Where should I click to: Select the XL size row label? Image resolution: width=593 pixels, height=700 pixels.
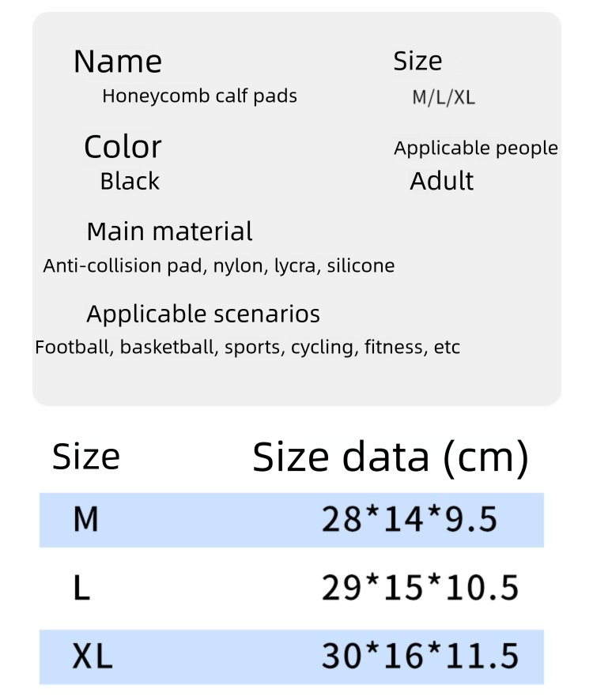[93, 657]
